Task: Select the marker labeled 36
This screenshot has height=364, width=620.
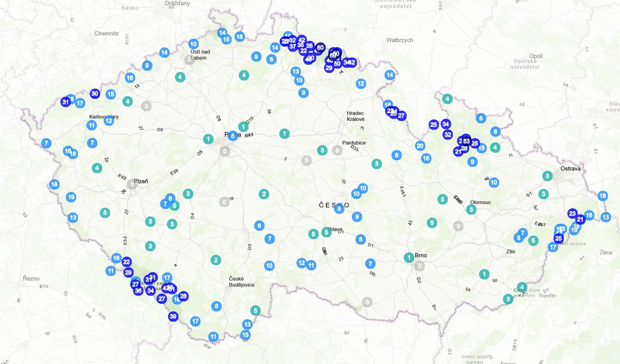Action: pos(138,291)
